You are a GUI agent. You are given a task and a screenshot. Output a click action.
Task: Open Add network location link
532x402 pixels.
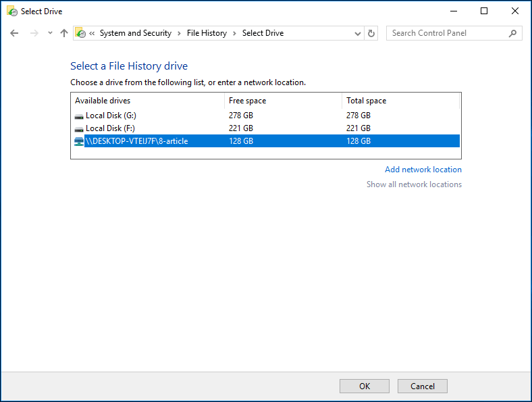tap(423, 170)
